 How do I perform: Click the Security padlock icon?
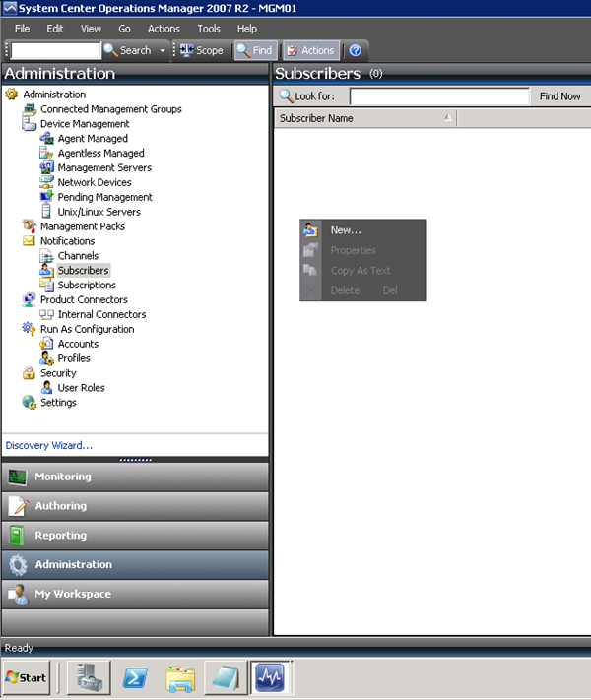pos(29,373)
